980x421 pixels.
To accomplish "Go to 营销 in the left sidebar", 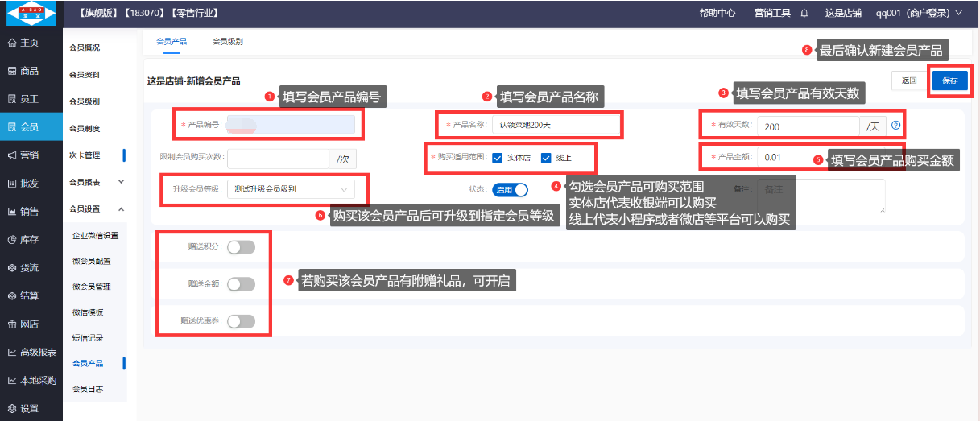I will click(23, 155).
